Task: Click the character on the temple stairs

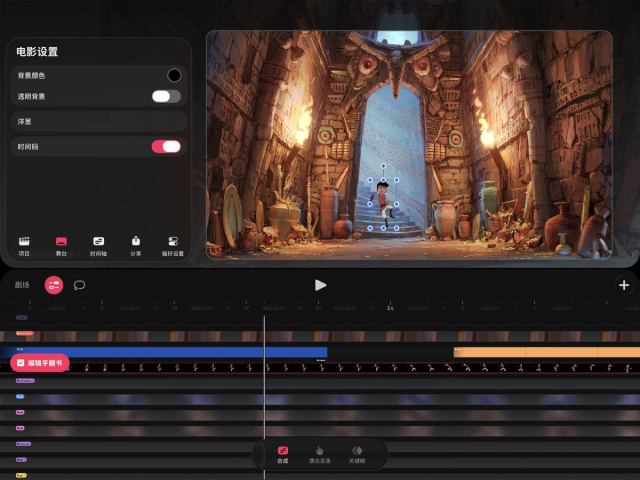Action: (384, 204)
